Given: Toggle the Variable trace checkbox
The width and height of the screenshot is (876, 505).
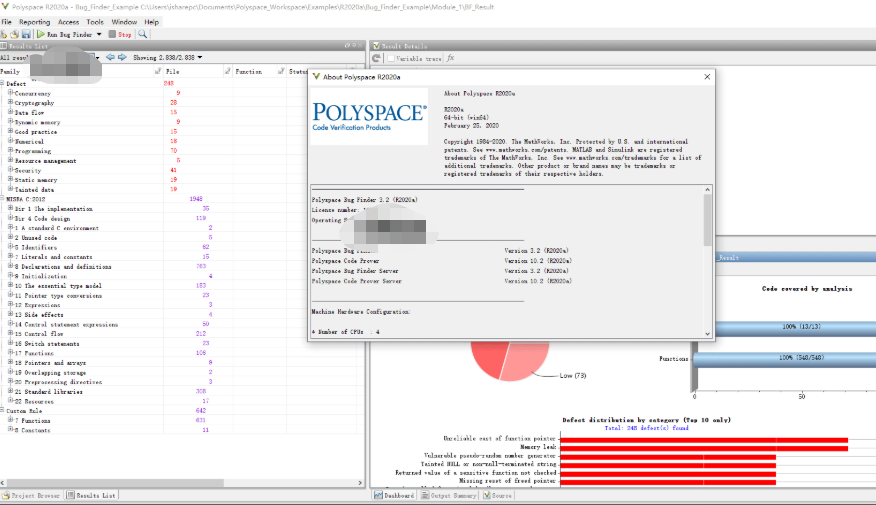Looking at the screenshot, I should [391, 58].
